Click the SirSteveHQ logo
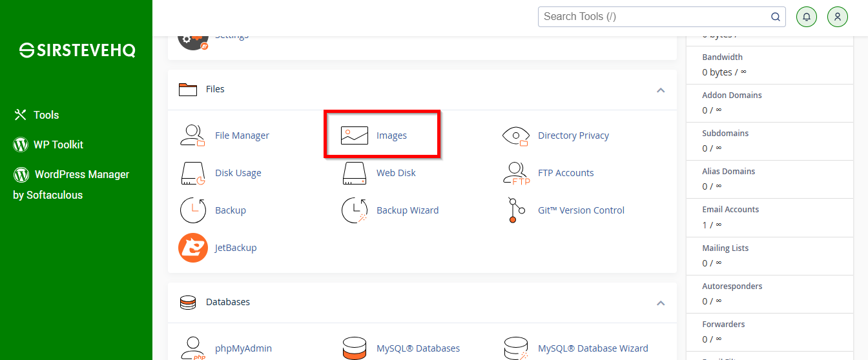 pyautogui.click(x=77, y=50)
